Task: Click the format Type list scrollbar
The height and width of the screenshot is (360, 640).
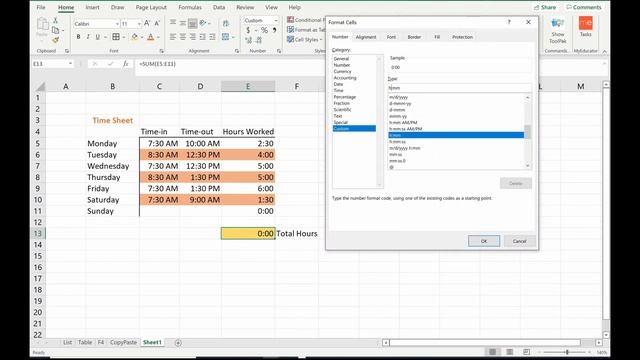Action: 527,131
